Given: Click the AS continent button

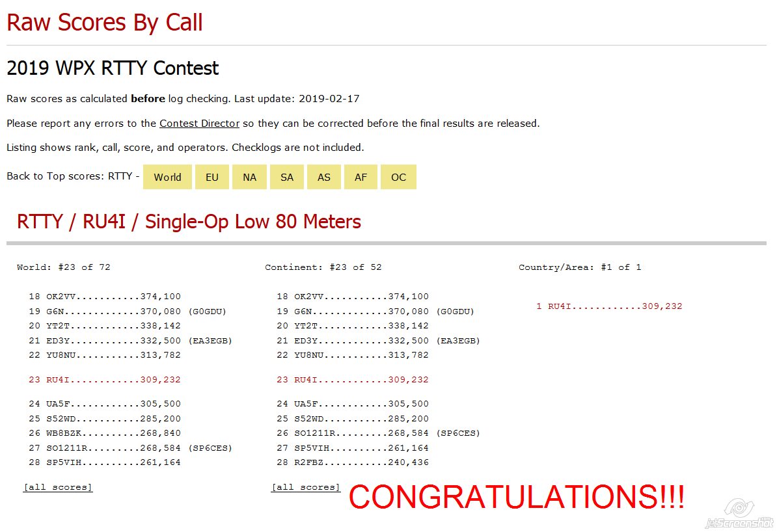Looking at the screenshot, I should click(324, 177).
